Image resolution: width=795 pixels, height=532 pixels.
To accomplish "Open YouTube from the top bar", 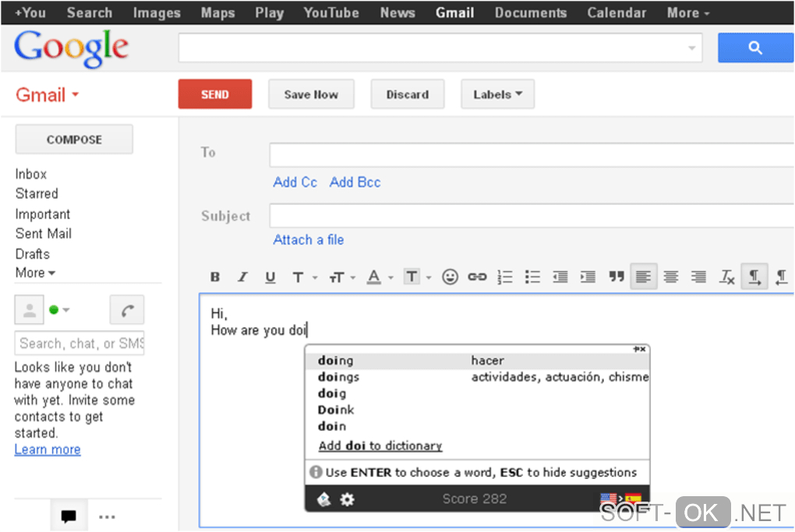I will click(x=331, y=12).
